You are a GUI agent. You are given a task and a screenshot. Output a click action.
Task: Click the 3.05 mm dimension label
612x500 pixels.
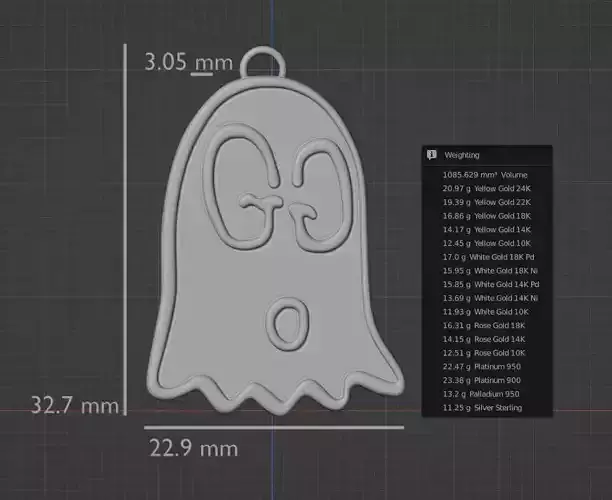(x=189, y=62)
